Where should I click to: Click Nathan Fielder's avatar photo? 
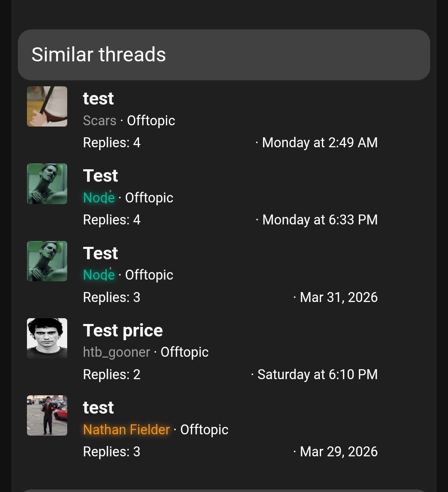[47, 415]
